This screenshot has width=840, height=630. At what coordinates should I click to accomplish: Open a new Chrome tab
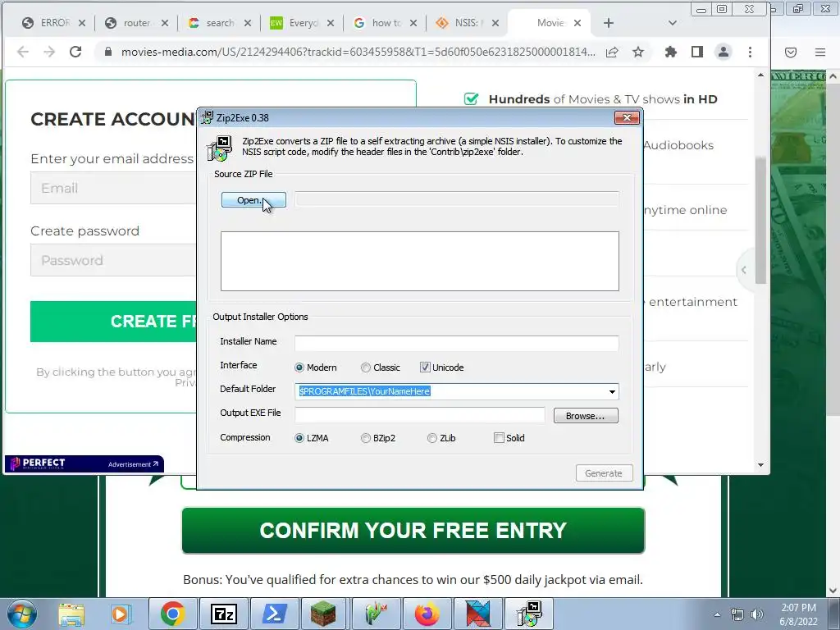click(x=608, y=23)
